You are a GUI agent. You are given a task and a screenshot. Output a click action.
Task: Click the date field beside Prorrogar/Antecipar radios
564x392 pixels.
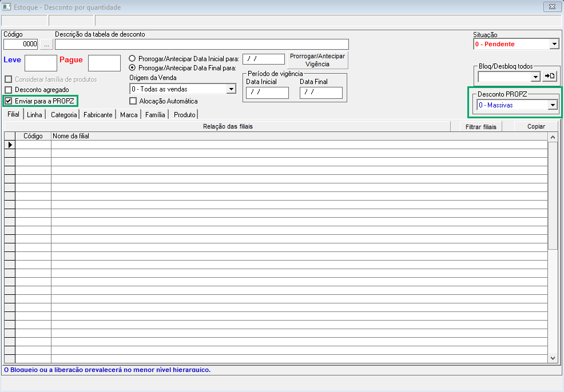(x=264, y=59)
